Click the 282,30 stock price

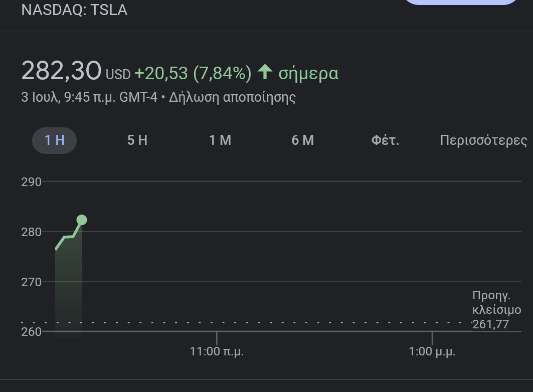61,71
